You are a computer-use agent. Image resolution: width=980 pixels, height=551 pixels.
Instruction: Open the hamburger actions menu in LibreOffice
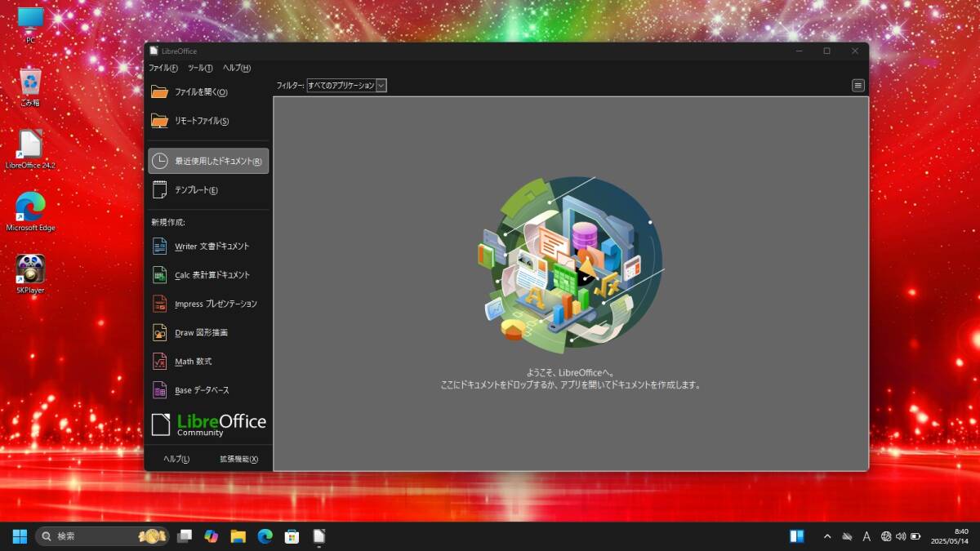pos(858,85)
